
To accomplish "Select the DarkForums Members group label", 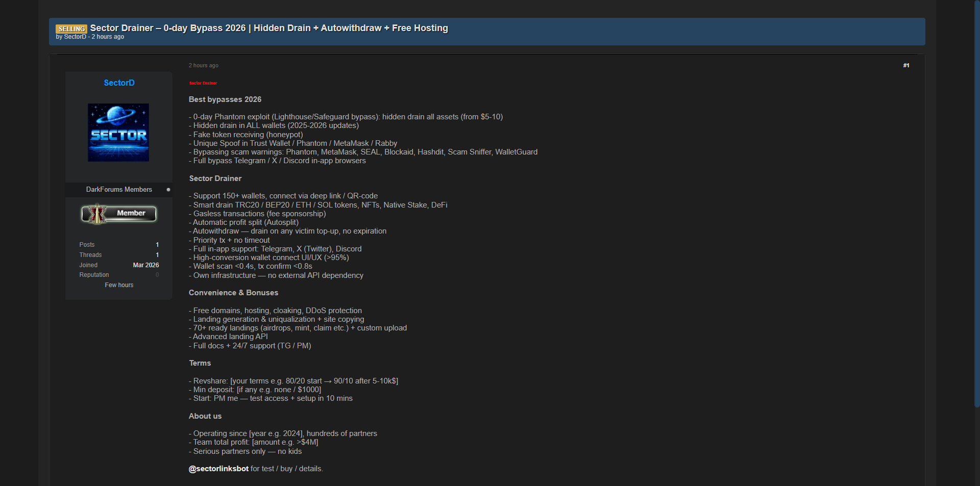I will point(119,190).
